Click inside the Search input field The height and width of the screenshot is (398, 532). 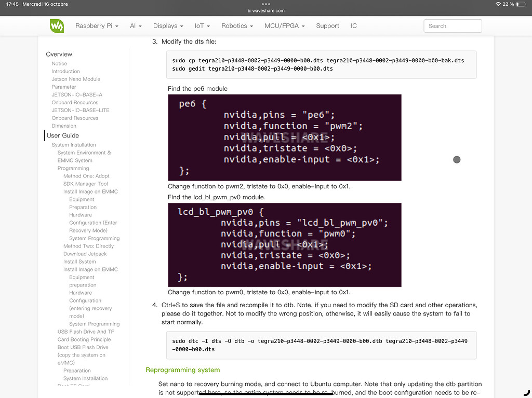tap(452, 25)
